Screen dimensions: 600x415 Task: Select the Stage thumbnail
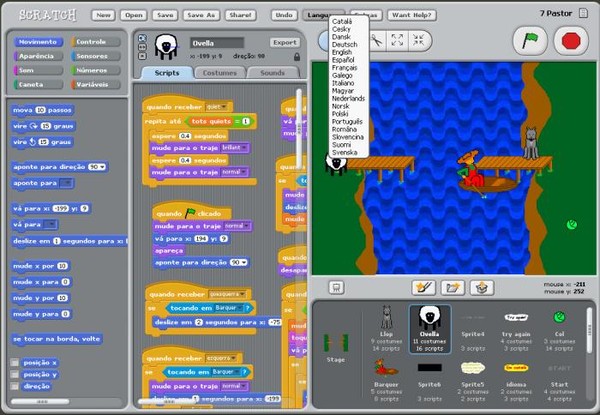click(x=336, y=347)
